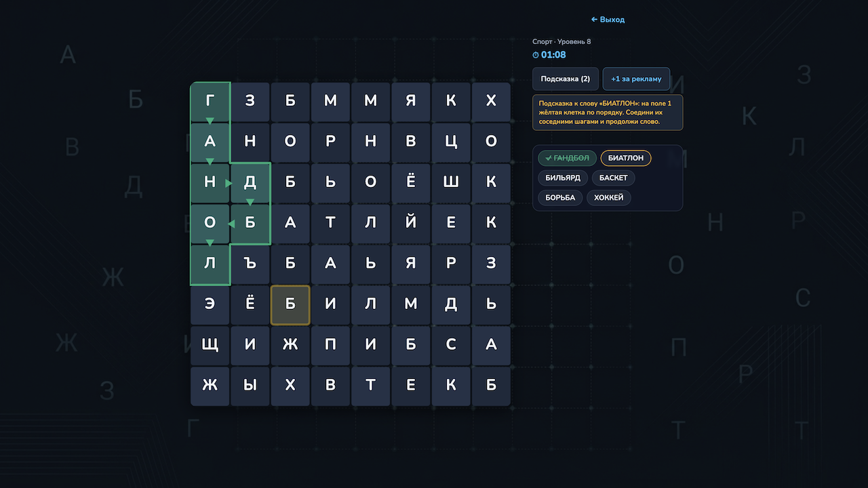Click the green letter Л ending the ГАНДБОЛ path
868x488 pixels.
[x=210, y=264]
